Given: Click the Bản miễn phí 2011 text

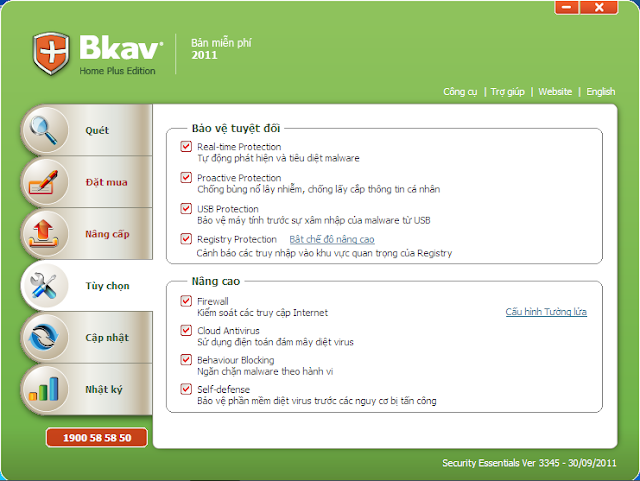Looking at the screenshot, I should pos(221,49).
